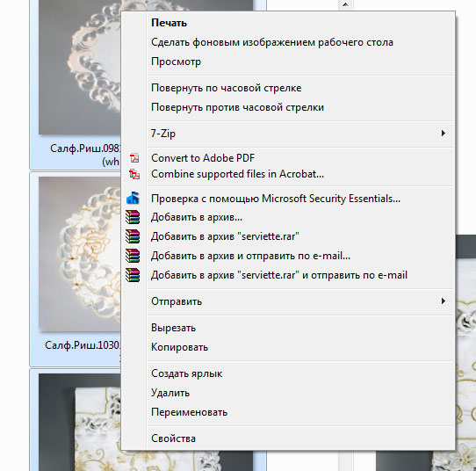This screenshot has width=476, height=471.
Task: Click the scrollbar up arrow
Action: tap(345, 4)
